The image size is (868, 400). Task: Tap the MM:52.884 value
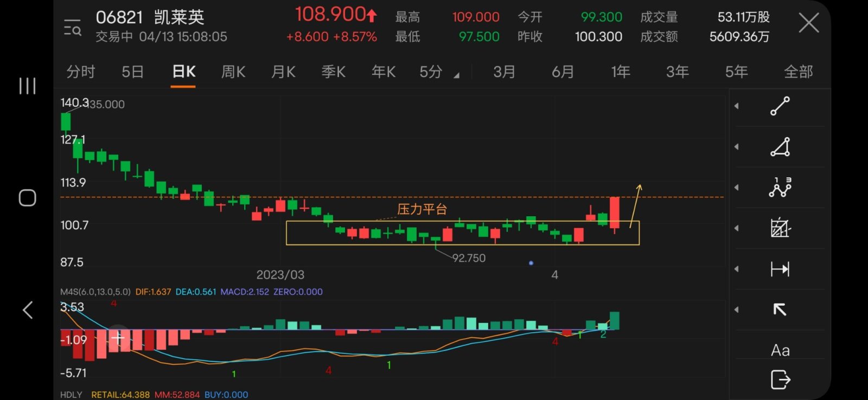pyautogui.click(x=177, y=395)
